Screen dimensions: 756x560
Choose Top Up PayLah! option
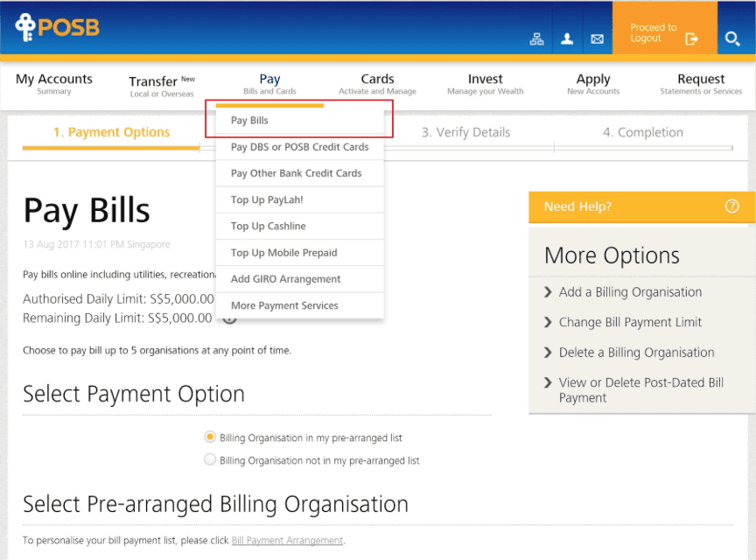299,199
